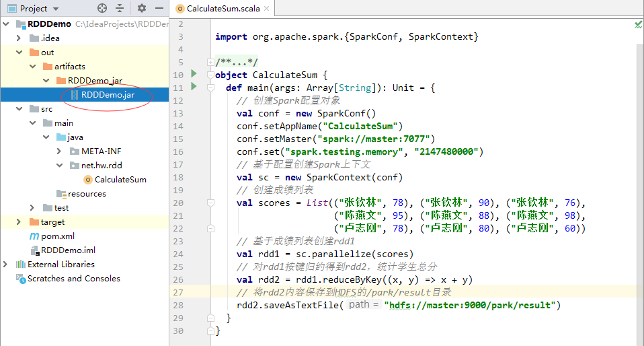Close the CalculateSum.scala tab
The image size is (644, 346).
267,9
